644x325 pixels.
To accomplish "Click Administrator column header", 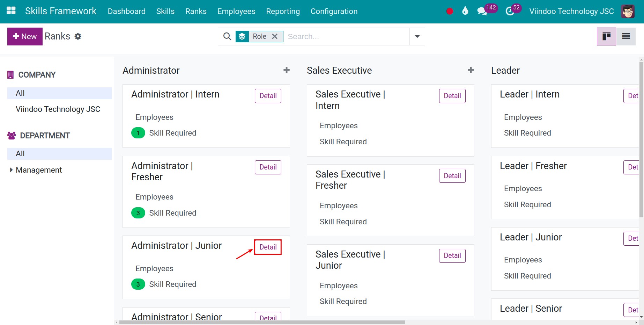I will pyautogui.click(x=151, y=70).
